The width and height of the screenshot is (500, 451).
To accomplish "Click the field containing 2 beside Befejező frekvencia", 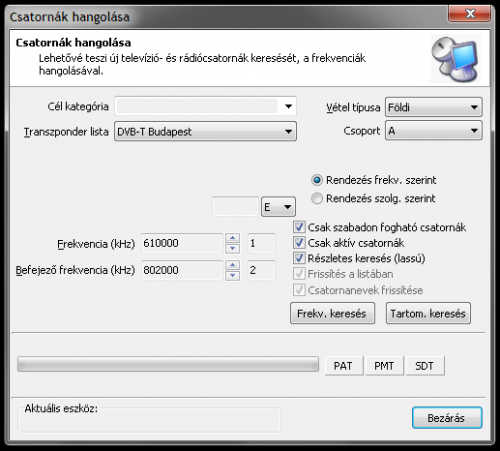I will pyautogui.click(x=261, y=270).
